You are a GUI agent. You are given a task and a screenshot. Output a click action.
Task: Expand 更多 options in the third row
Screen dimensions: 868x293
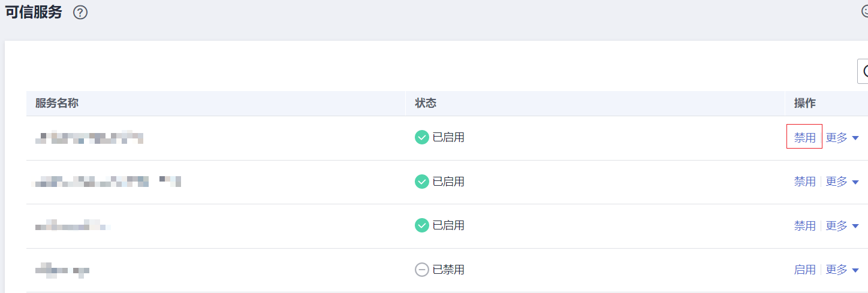click(x=842, y=226)
